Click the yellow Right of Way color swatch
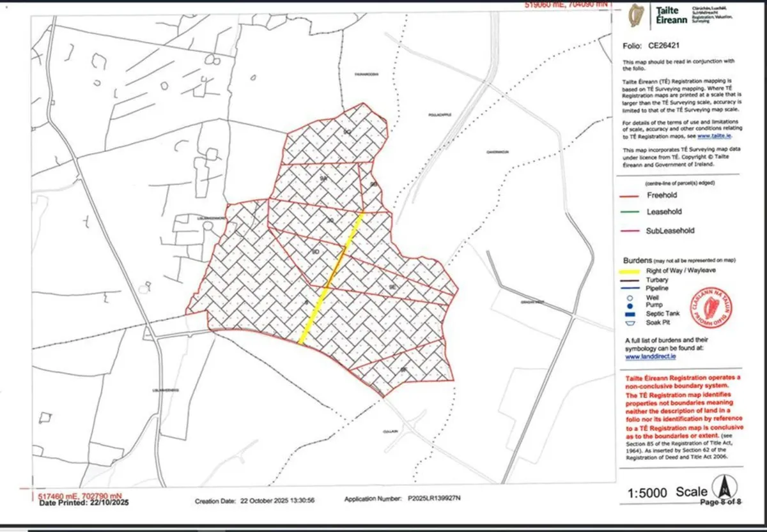767x532 pixels. click(630, 270)
